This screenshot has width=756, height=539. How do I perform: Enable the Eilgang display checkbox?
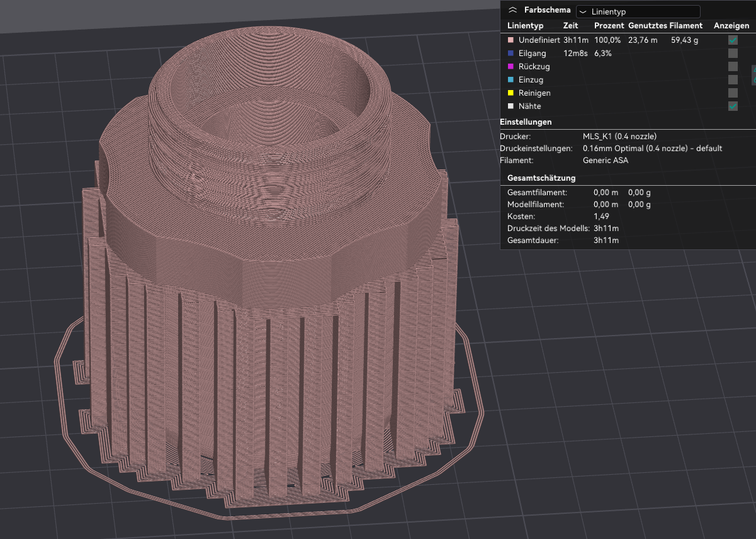[733, 54]
